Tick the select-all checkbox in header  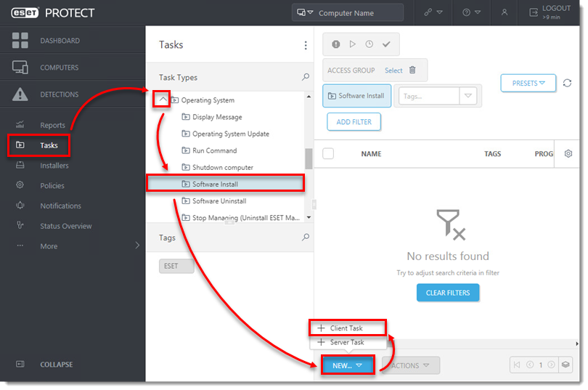pyautogui.click(x=328, y=153)
